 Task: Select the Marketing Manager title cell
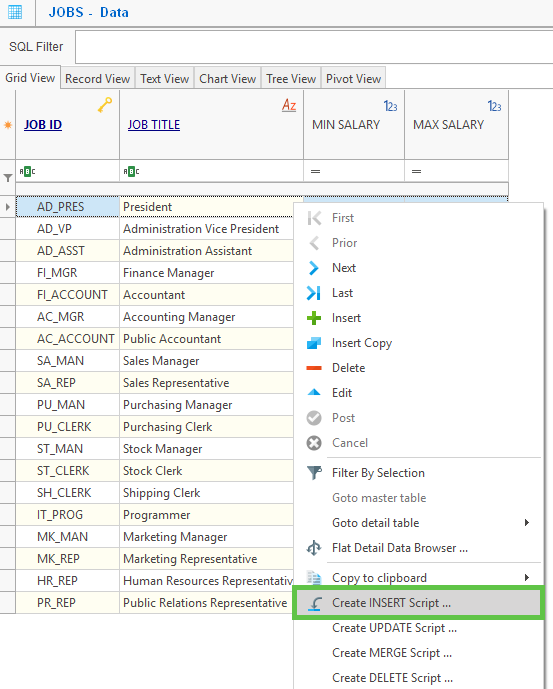coord(207,537)
